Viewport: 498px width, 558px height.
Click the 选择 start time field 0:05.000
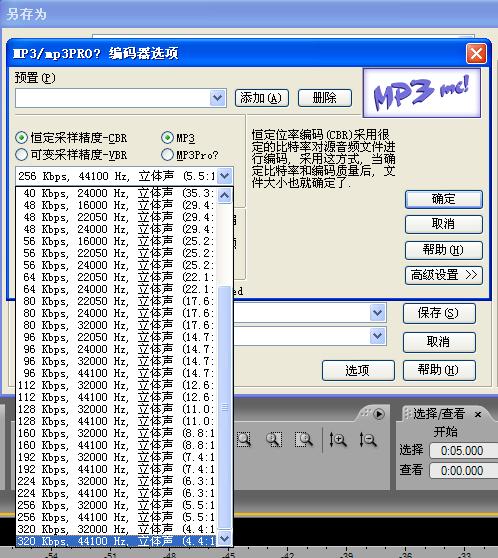[463, 451]
